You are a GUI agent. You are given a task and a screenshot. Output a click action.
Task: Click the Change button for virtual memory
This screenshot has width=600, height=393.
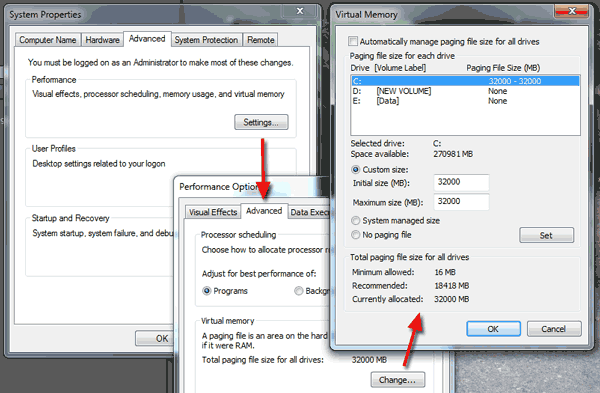tap(397, 380)
